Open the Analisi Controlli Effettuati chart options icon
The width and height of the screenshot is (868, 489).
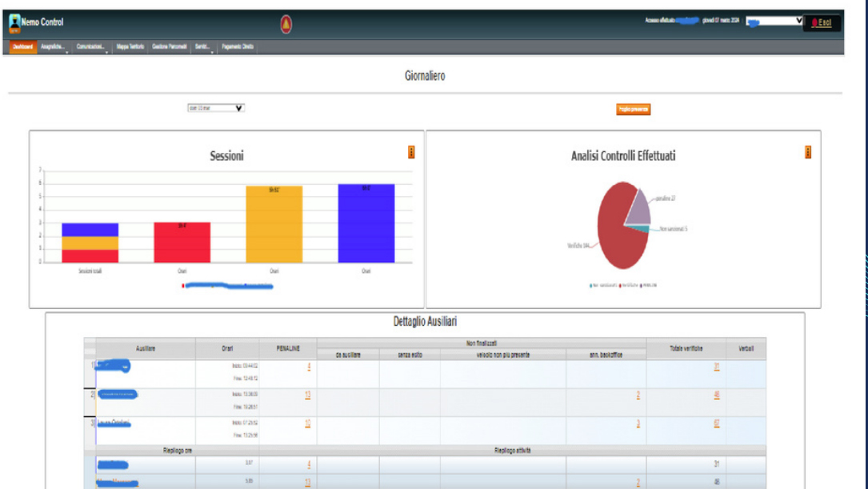pyautogui.click(x=808, y=152)
